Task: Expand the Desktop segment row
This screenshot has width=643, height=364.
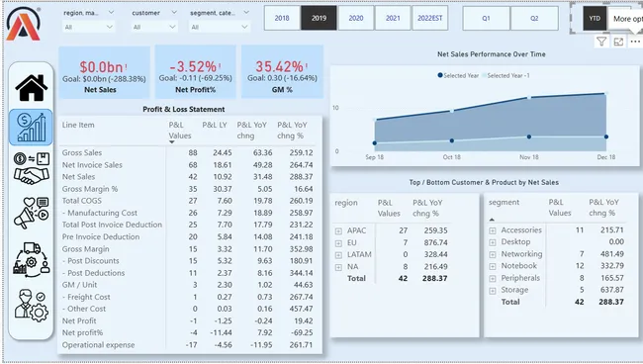Action: pyautogui.click(x=493, y=242)
